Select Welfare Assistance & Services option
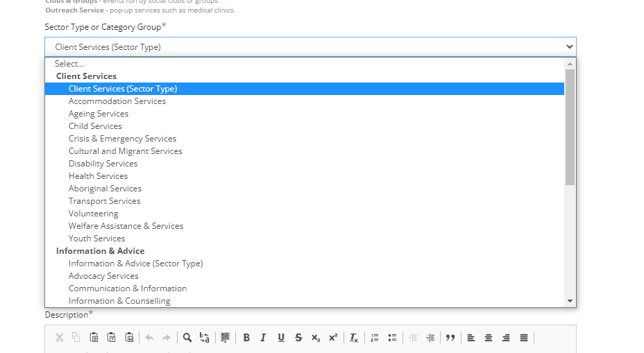 [305, 226]
